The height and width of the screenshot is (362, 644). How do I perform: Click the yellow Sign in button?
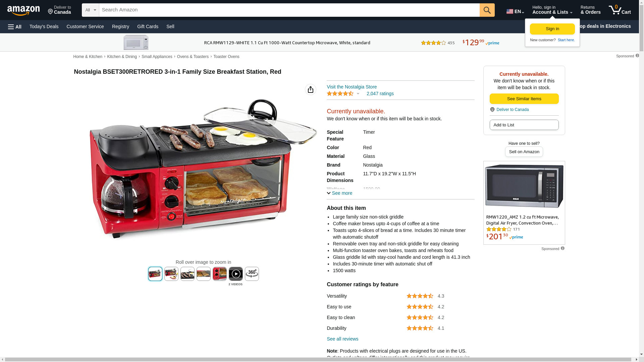point(552,29)
